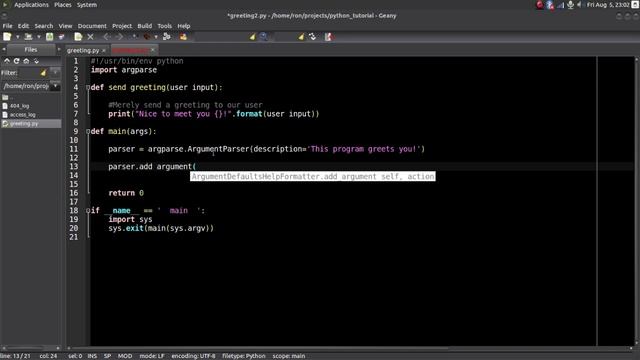Reload the current file from toolbar
640x360 pixels.
(x=78, y=37)
